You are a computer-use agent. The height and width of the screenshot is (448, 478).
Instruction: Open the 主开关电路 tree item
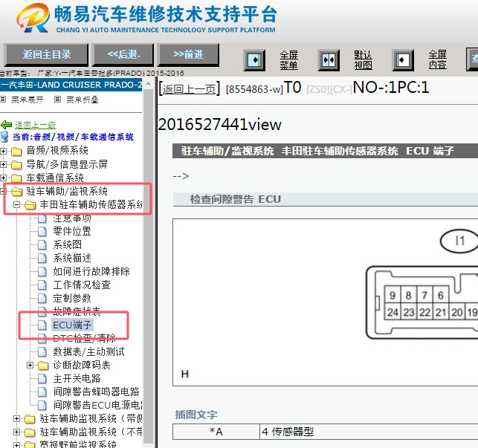coord(77,378)
